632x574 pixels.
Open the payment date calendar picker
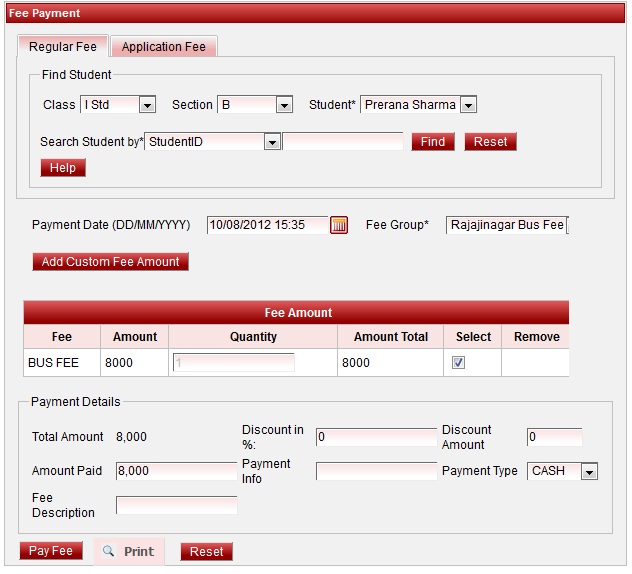[339, 225]
